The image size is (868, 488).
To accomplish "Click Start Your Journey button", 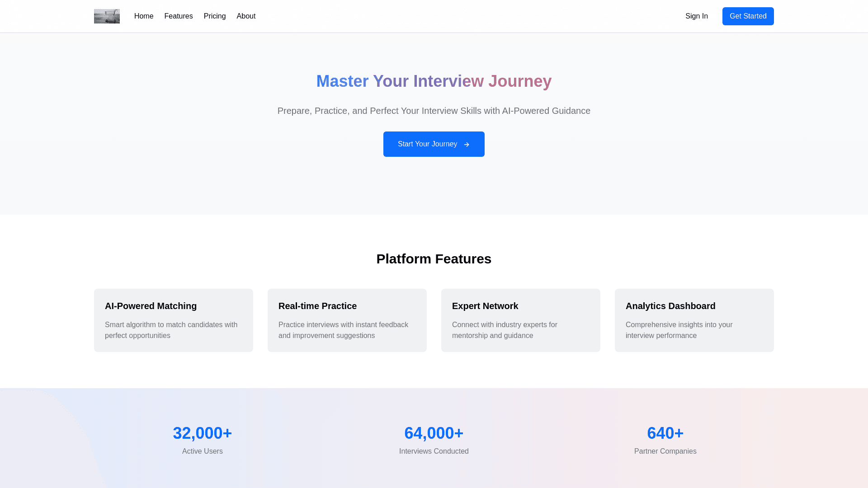I will coord(427,144).
